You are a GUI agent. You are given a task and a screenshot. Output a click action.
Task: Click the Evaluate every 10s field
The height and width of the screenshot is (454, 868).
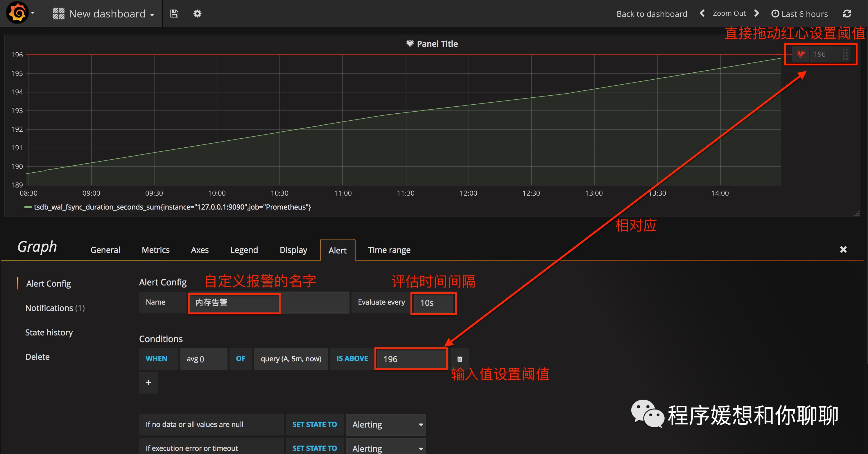[x=433, y=303]
